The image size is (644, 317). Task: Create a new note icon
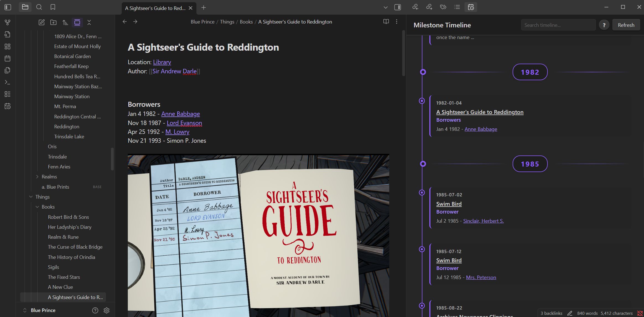pyautogui.click(x=41, y=22)
